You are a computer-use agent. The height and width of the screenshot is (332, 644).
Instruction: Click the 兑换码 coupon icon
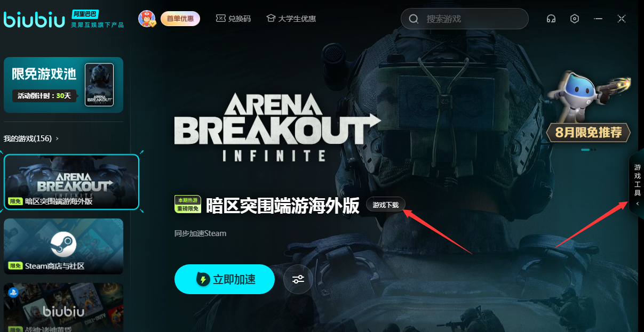(x=221, y=19)
